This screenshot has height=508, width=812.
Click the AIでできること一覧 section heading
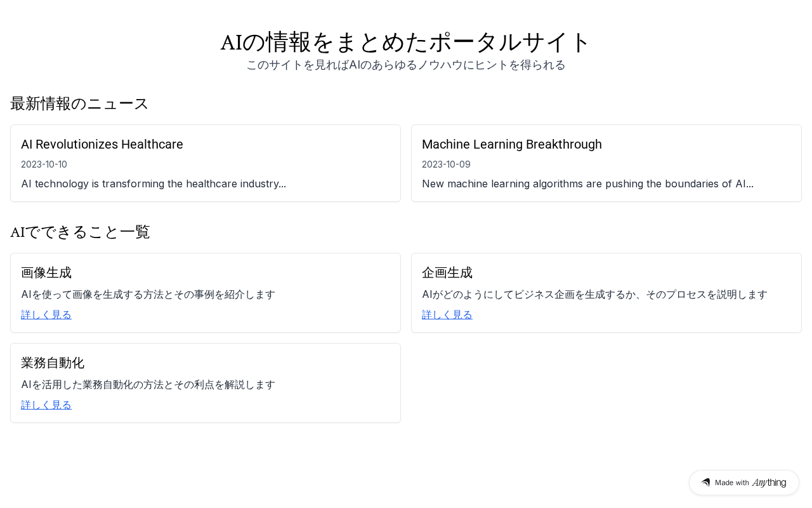coord(80,232)
